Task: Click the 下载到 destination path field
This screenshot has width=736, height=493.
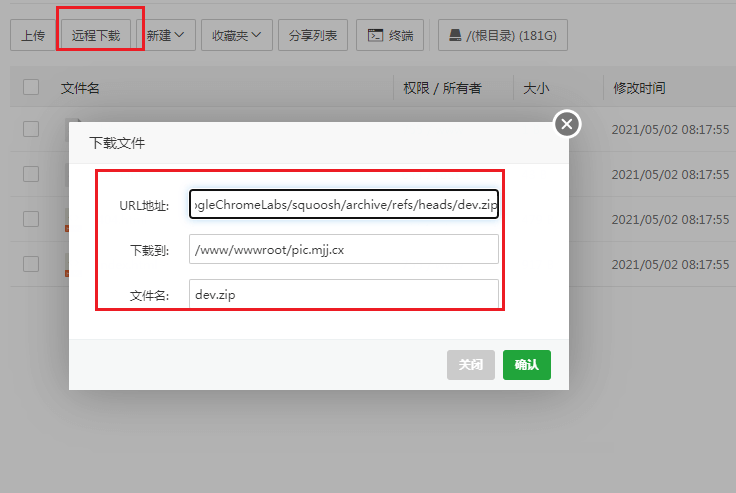Action: coord(343,249)
